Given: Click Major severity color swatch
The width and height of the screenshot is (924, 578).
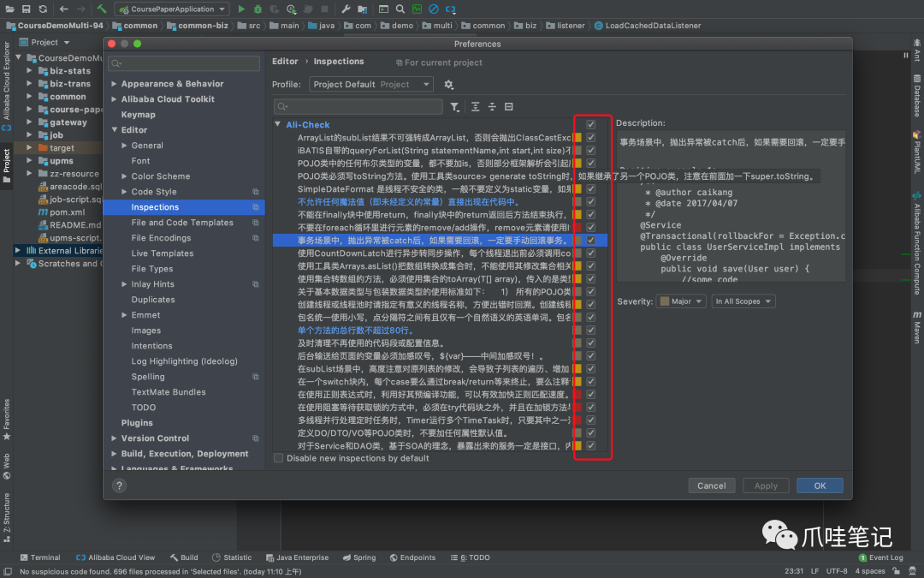Looking at the screenshot, I should 665,301.
